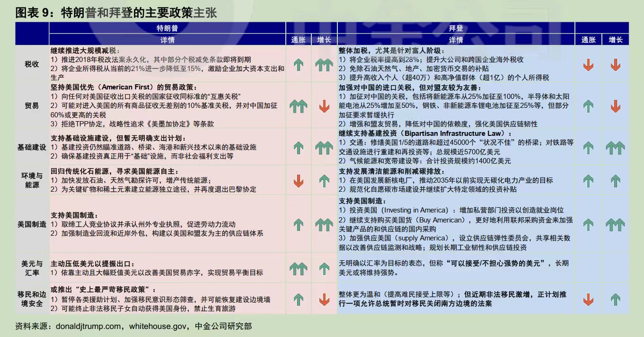Open the donaldjtrump.com source link

[88, 326]
